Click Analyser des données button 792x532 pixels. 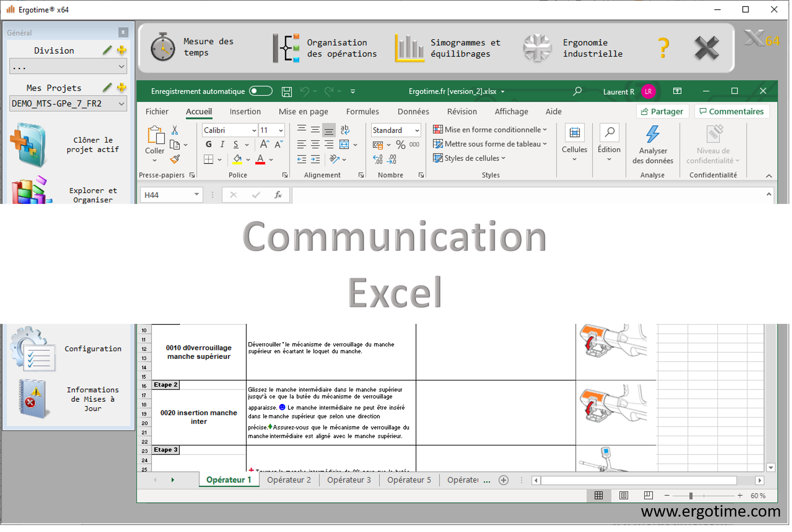(x=653, y=145)
